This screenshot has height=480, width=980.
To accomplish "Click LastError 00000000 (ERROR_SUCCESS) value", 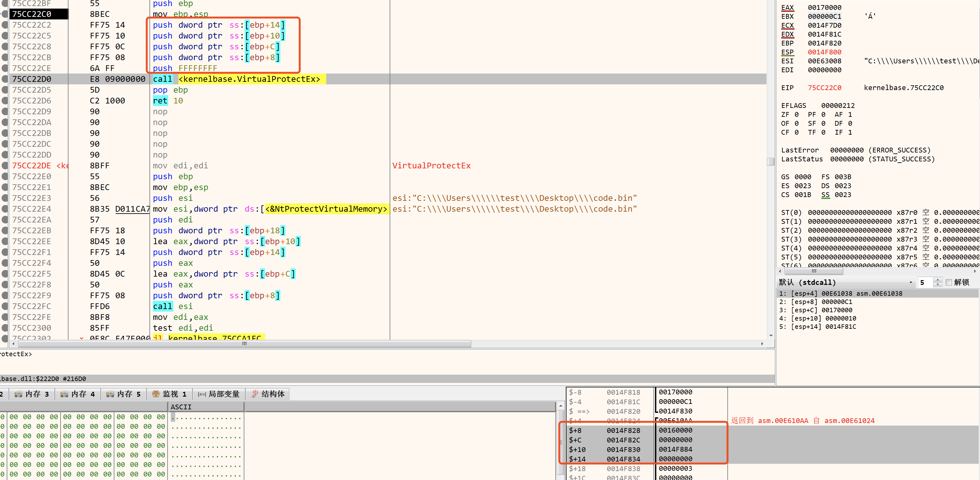I will coord(880,150).
